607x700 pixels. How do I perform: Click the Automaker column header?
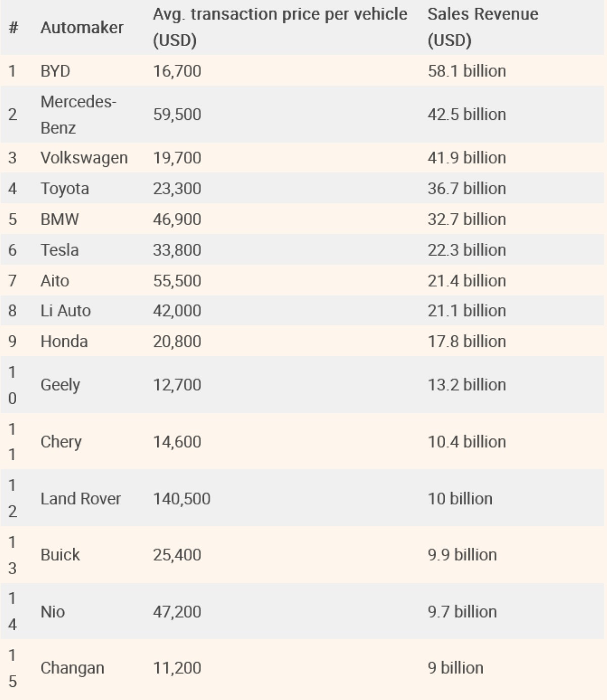(81, 27)
